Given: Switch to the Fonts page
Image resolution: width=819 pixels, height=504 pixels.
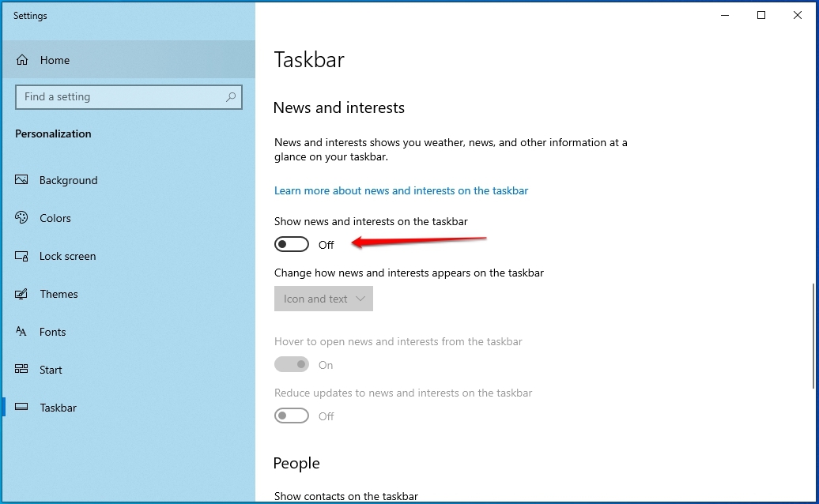Looking at the screenshot, I should (x=128, y=332).
